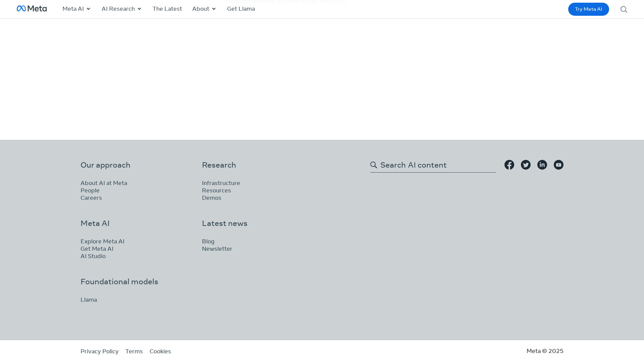Screen dimensions: 644x362
Task: Open the Privacy Policy link
Action: coord(99,351)
